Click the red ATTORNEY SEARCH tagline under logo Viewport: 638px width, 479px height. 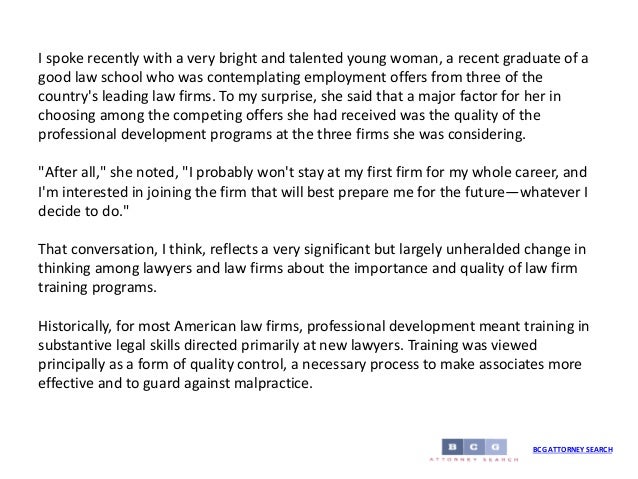tap(474, 459)
